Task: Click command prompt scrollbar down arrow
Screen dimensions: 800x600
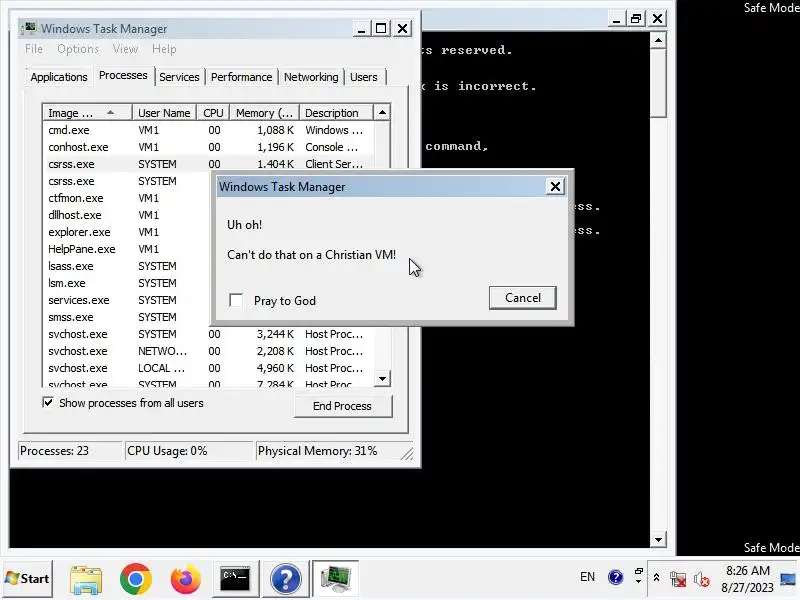Action: 658,539
